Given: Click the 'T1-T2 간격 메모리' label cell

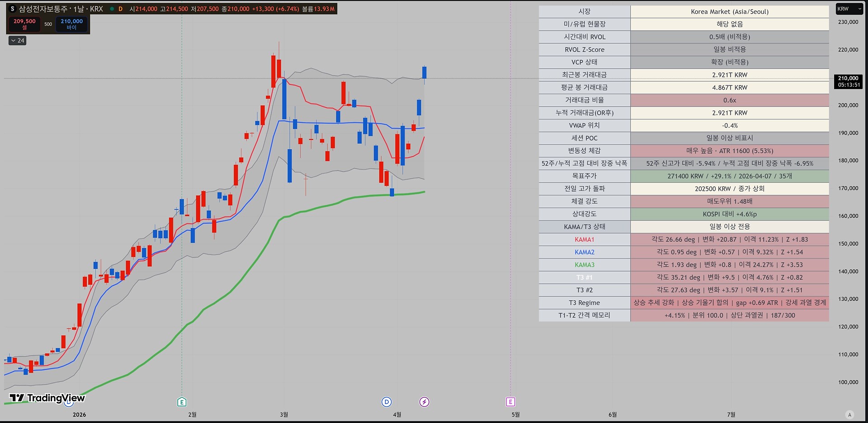Looking at the screenshot, I should point(585,315).
